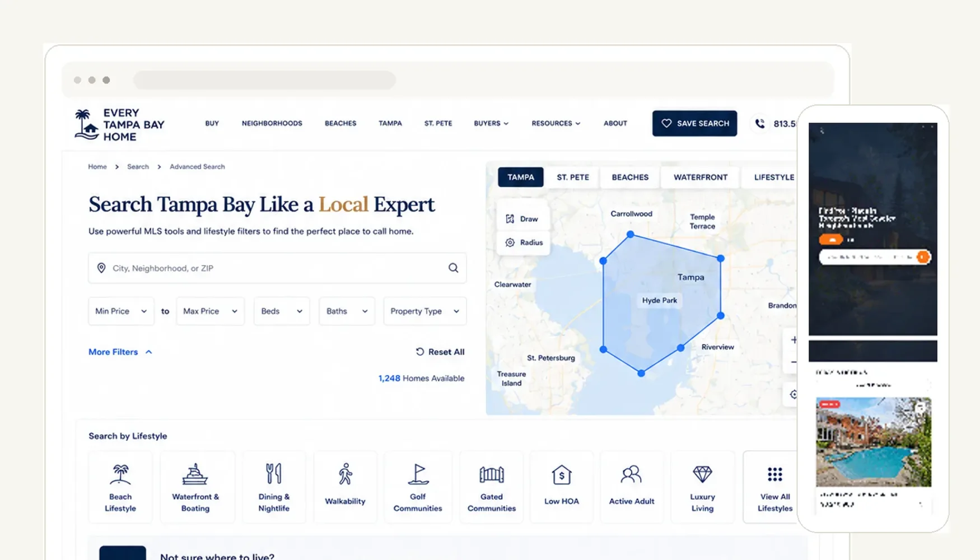This screenshot has width=980, height=560.
Task: Click the phone icon beside 813 number
Action: (x=760, y=123)
